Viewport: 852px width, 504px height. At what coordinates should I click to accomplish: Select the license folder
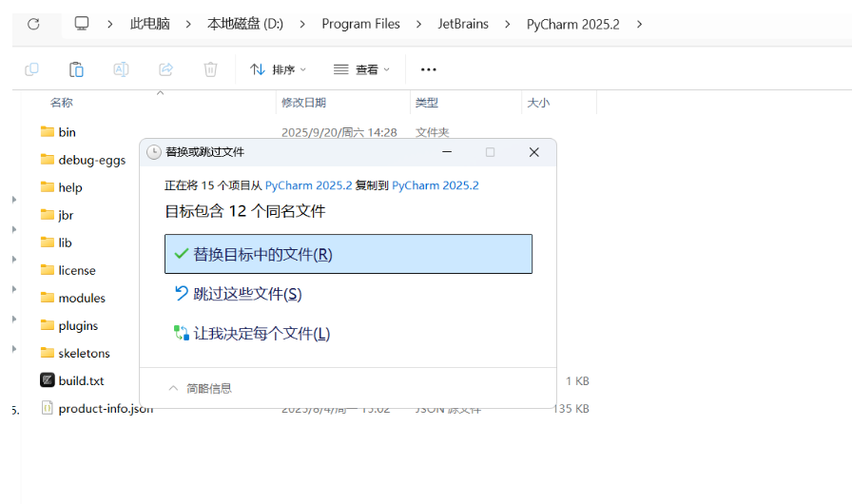pos(68,270)
